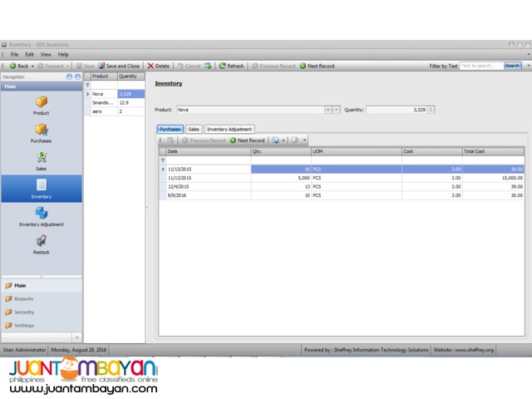The height and width of the screenshot is (399, 532).
Task: Click the print preview icon in grid toolbar
Action: (295, 140)
